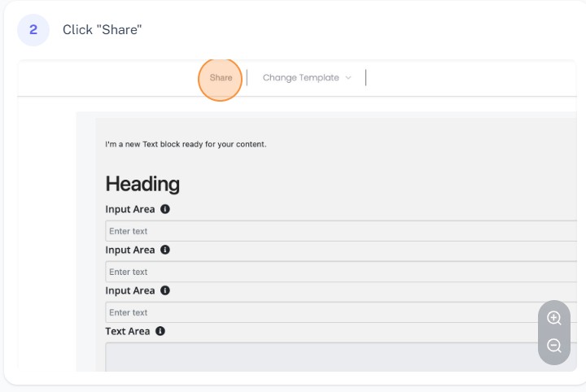This screenshot has width=586, height=392.
Task: Select the Heading title text
Action: (142, 184)
